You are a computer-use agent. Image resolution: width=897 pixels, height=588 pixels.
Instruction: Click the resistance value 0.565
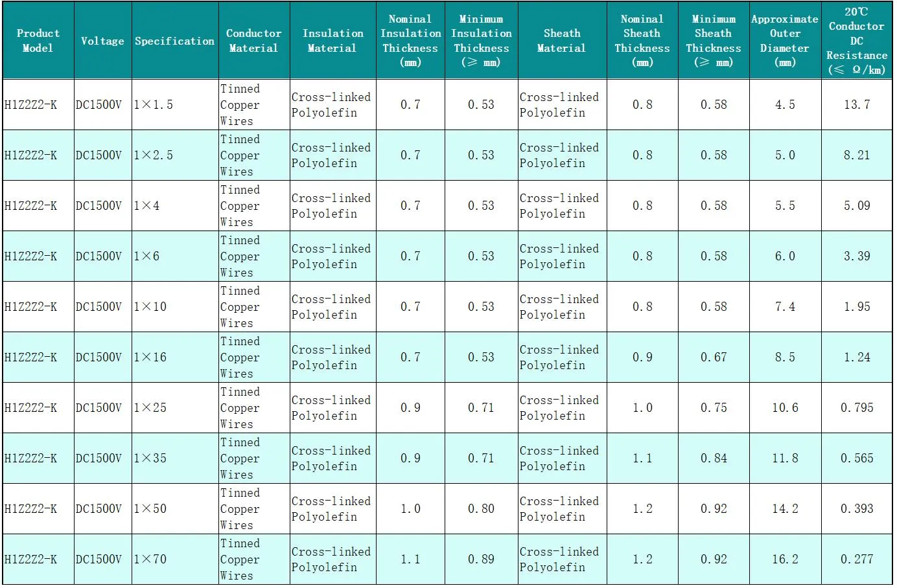coord(857,458)
